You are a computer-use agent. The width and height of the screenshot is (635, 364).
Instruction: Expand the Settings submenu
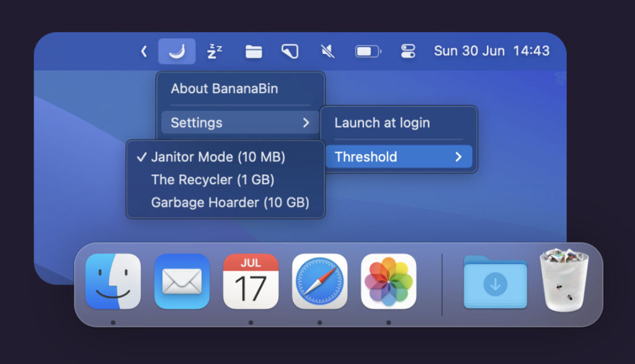click(x=239, y=123)
